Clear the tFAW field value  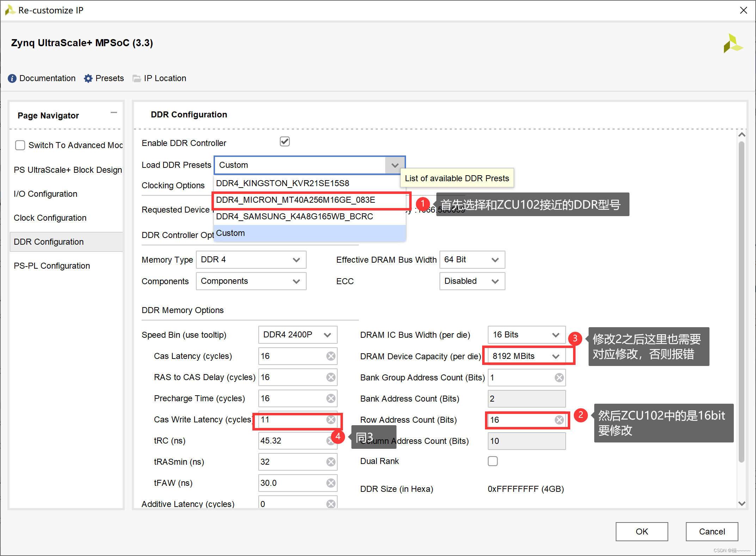pos(331,483)
